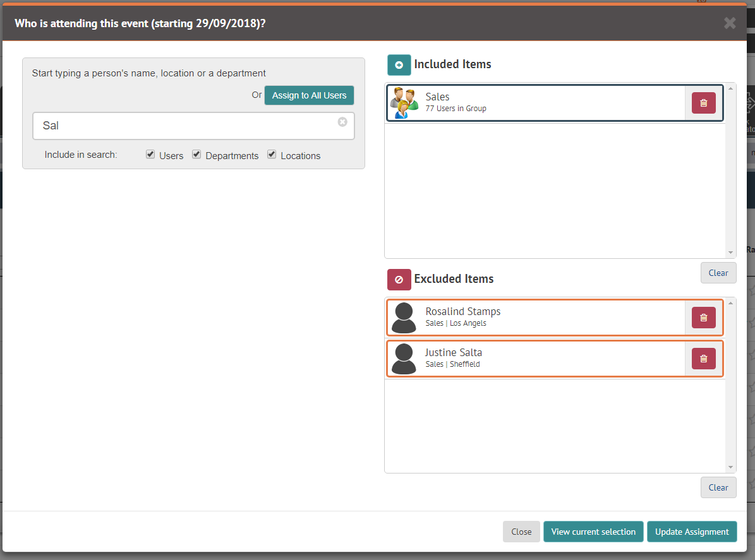
Task: Toggle the Departments search checkbox
Action: coord(196,155)
